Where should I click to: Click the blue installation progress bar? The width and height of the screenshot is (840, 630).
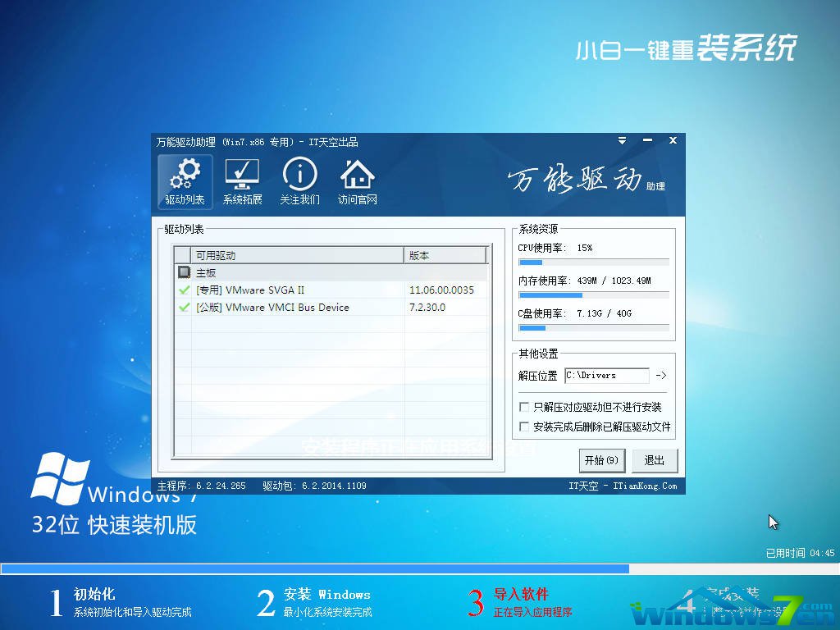tap(328, 568)
